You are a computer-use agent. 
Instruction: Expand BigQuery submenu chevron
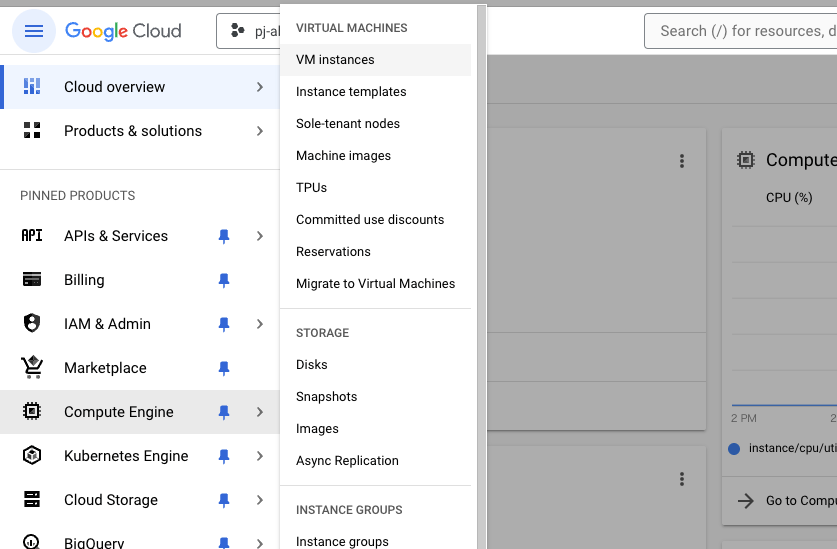tap(260, 543)
